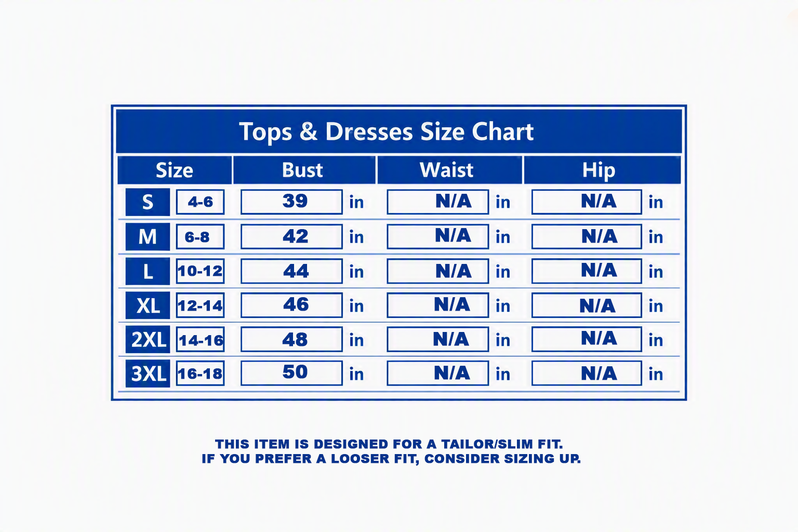Click the S size label
Screen dimensions: 798x532
tap(148, 202)
